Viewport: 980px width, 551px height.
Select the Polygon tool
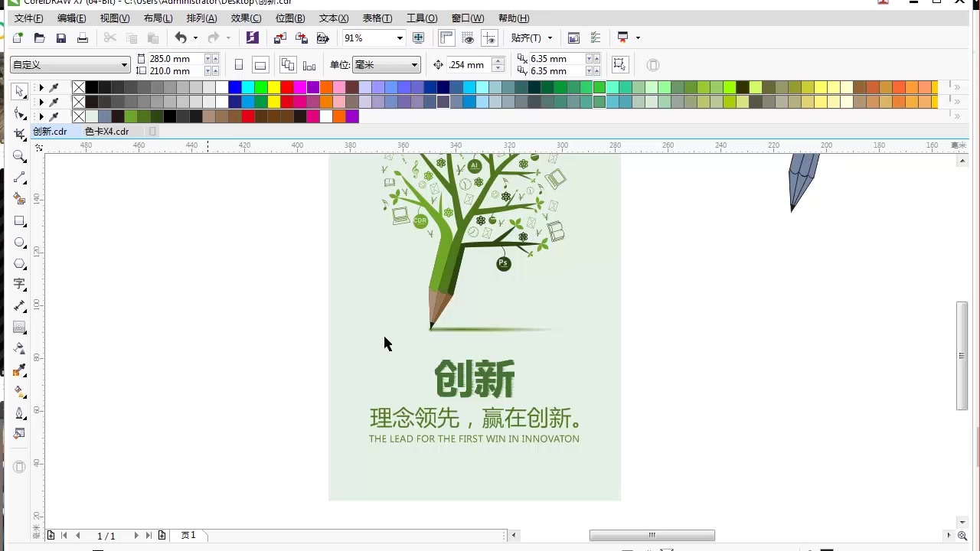point(20,263)
